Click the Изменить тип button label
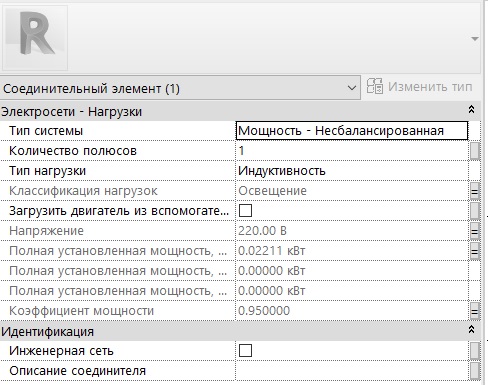 tap(430, 87)
